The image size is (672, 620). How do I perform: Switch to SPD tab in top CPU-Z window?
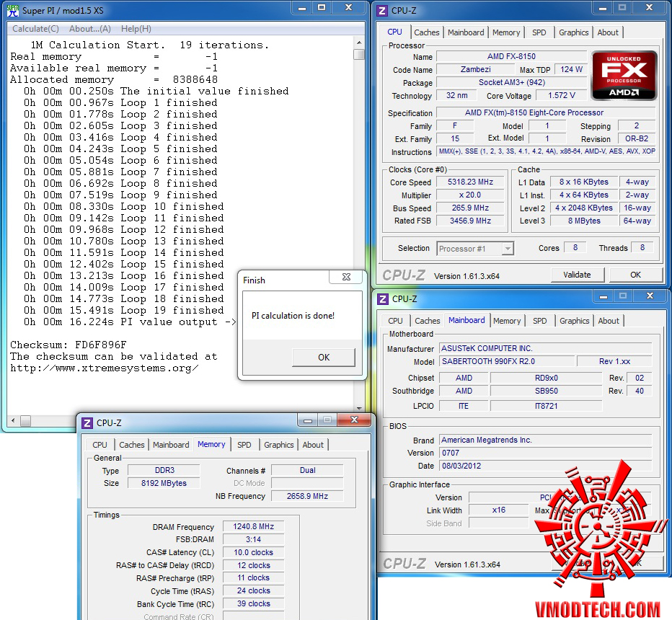539,32
